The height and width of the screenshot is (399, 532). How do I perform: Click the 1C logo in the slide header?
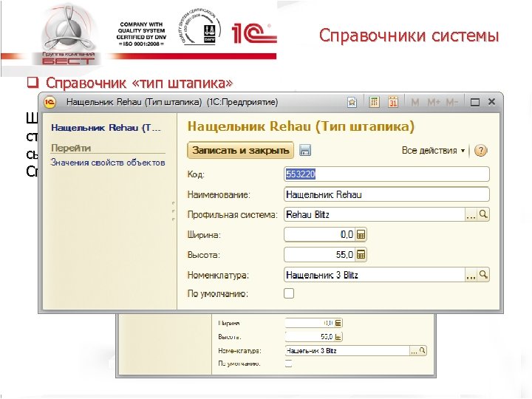[253, 33]
